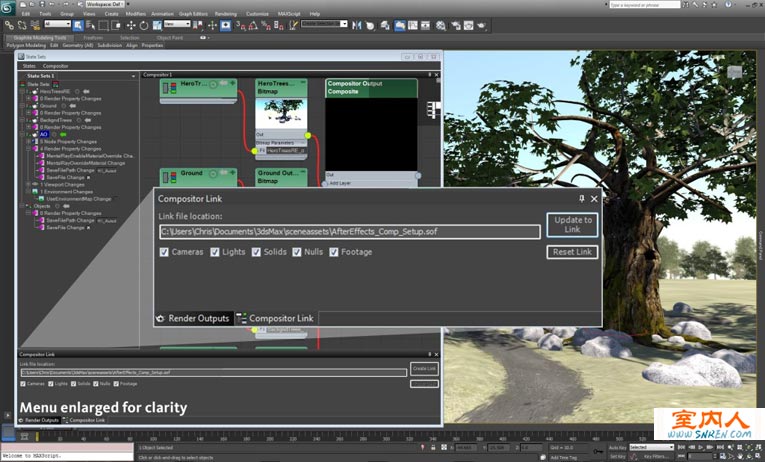Click the animation timeline slider track
This screenshot has height=462, width=765.
[300, 436]
